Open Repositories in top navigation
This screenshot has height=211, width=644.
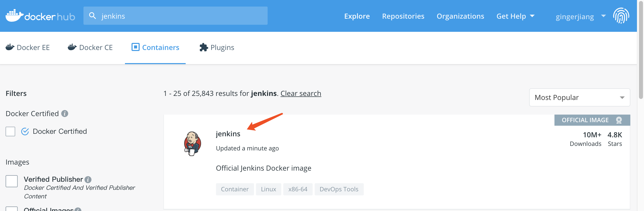tap(403, 16)
